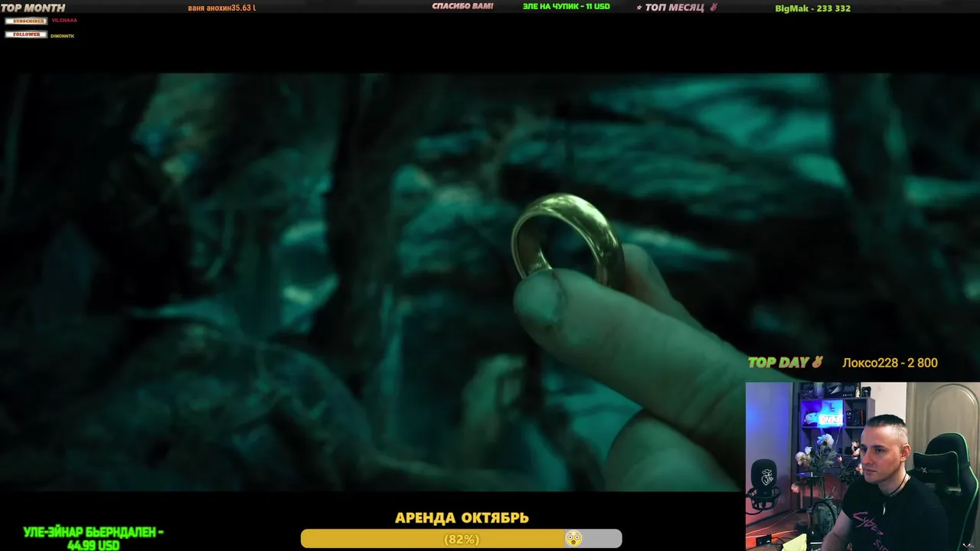980x551 pixels.
Task: Click the ЭЛЕ НА ЧУПИК - 11 USD donation
Action: pyautogui.click(x=567, y=6)
